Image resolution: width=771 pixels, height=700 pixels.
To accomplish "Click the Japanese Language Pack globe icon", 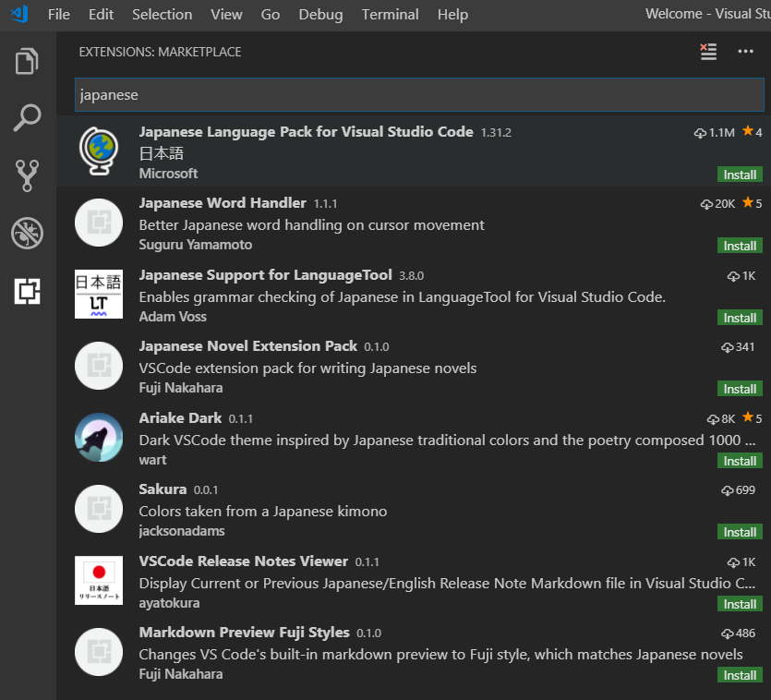I will click(x=99, y=151).
